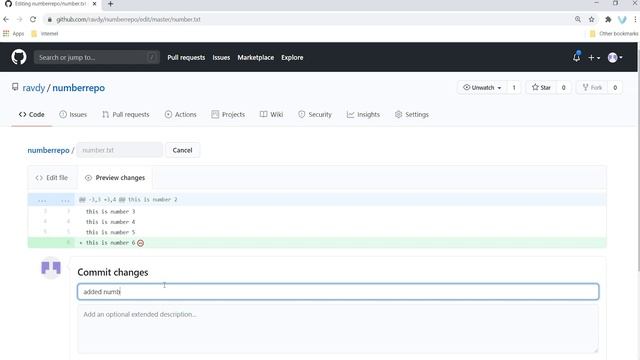Switch to the Actions tab
Image resolution: width=640 pixels, height=360 pixels.
point(180,115)
